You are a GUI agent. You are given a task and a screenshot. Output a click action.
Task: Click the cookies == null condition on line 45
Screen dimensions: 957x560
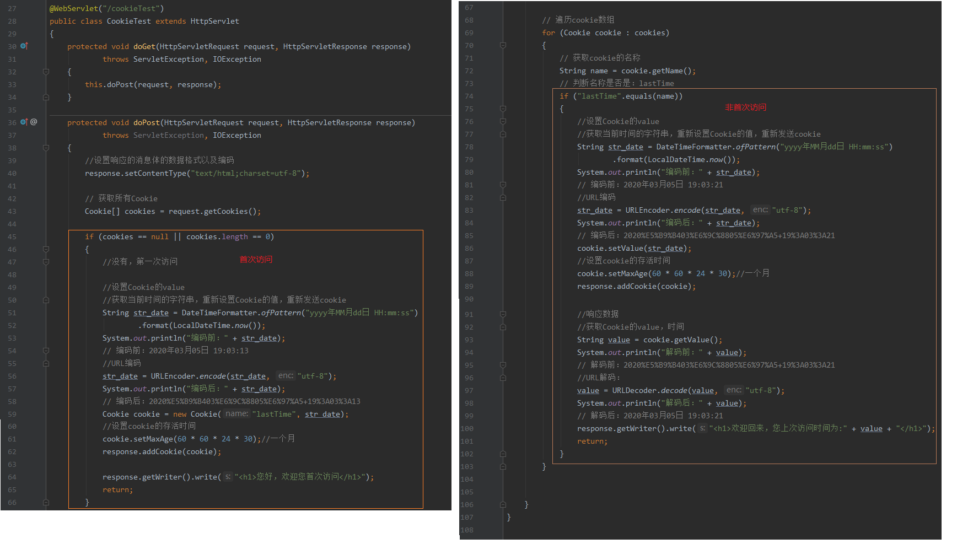tap(136, 236)
